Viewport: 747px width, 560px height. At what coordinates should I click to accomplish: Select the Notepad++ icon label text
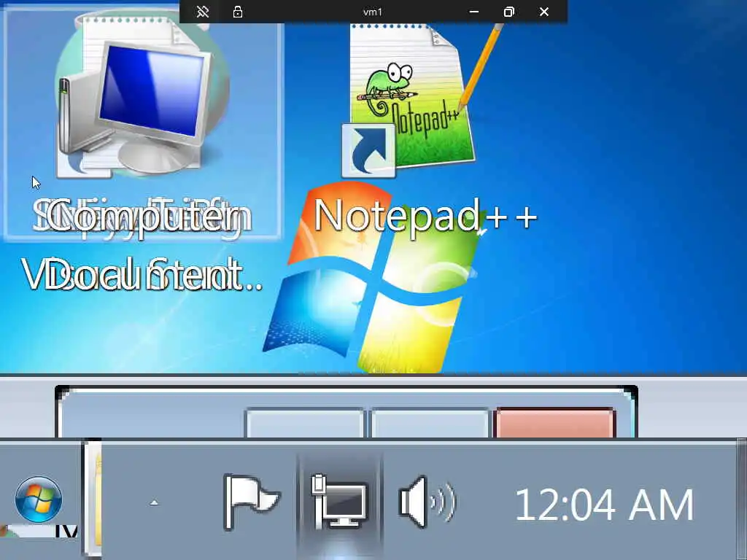(x=425, y=216)
